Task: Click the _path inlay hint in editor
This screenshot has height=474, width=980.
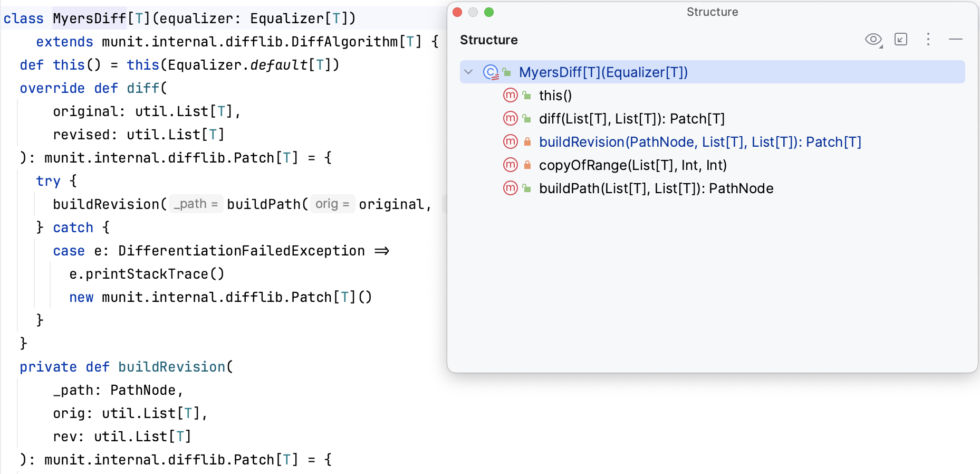Action: pyautogui.click(x=196, y=204)
